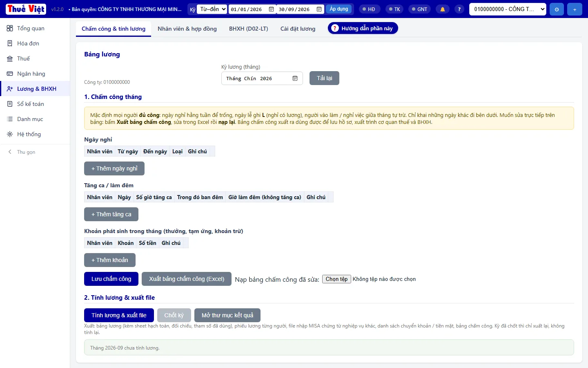Click Xuất bảng chấm công (Excel) button
The image size is (588, 368).
click(187, 279)
